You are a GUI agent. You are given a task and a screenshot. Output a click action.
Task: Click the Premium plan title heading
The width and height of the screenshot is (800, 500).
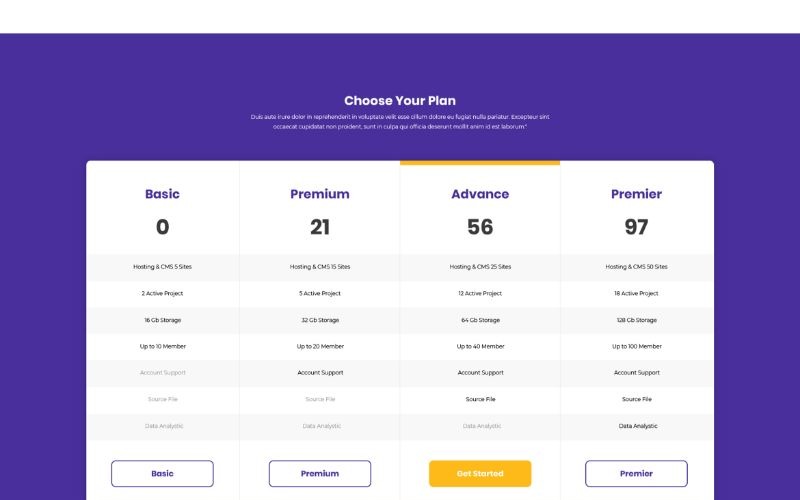320,194
